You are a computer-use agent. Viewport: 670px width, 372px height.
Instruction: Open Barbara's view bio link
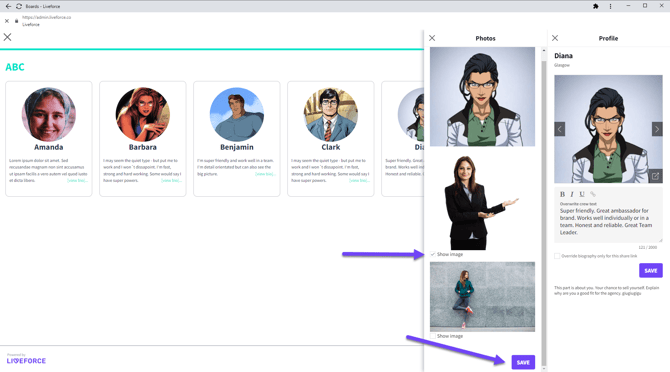point(171,181)
